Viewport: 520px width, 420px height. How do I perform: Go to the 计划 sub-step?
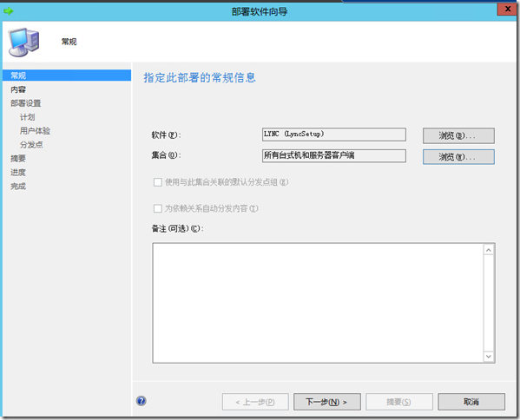(x=27, y=117)
